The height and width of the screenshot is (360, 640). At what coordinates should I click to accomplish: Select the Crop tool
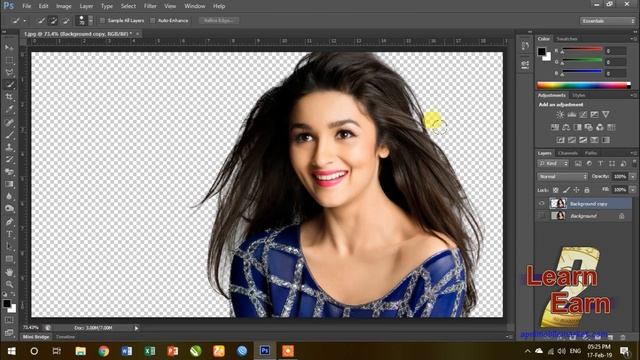click(9, 97)
